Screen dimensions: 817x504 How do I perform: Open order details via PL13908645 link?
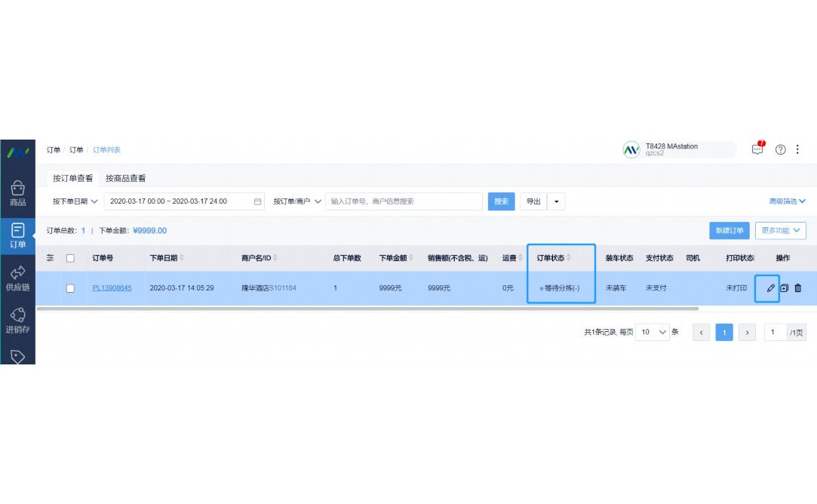coord(112,287)
